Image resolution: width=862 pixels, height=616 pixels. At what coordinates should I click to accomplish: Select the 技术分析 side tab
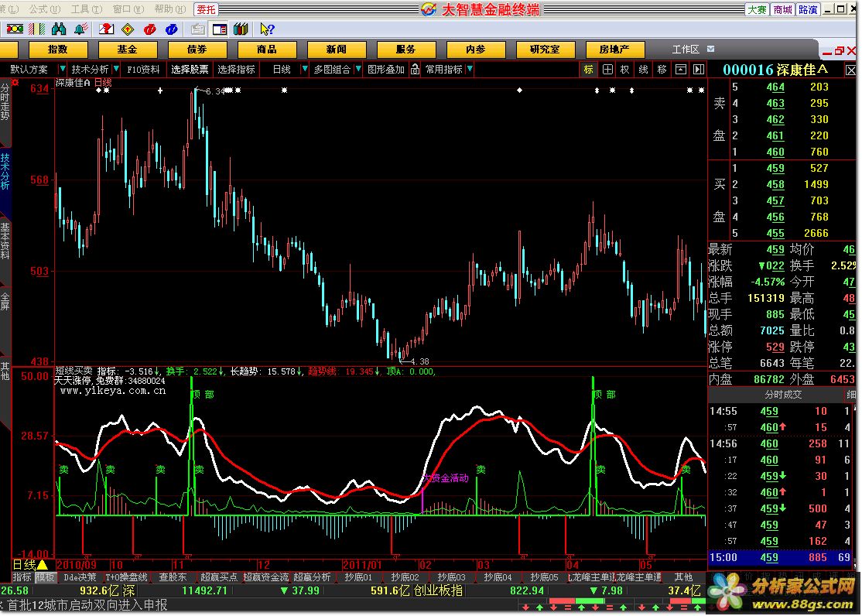click(x=5, y=171)
